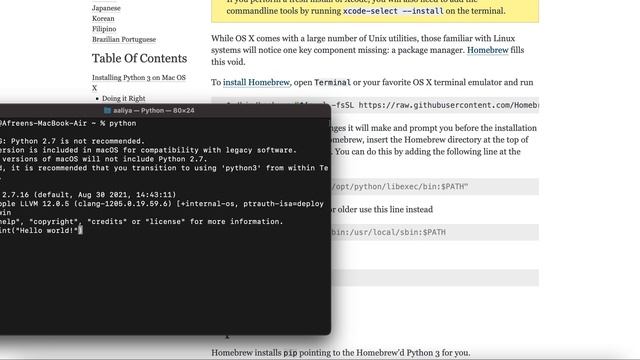640x360 pixels.
Task: Open Installing Python 3 on Mac OS X link
Action: tap(139, 82)
